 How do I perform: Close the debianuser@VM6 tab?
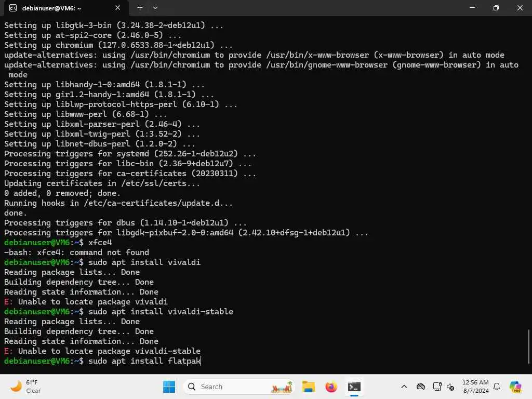point(118,8)
